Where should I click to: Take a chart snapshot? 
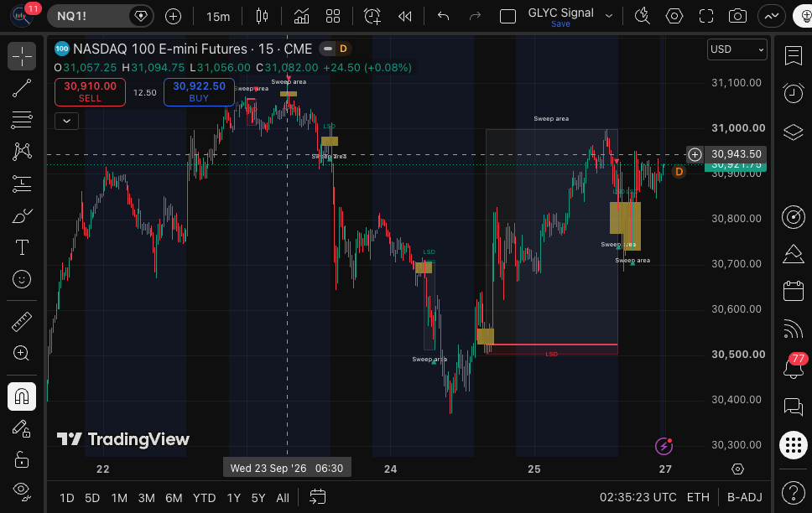(737, 17)
